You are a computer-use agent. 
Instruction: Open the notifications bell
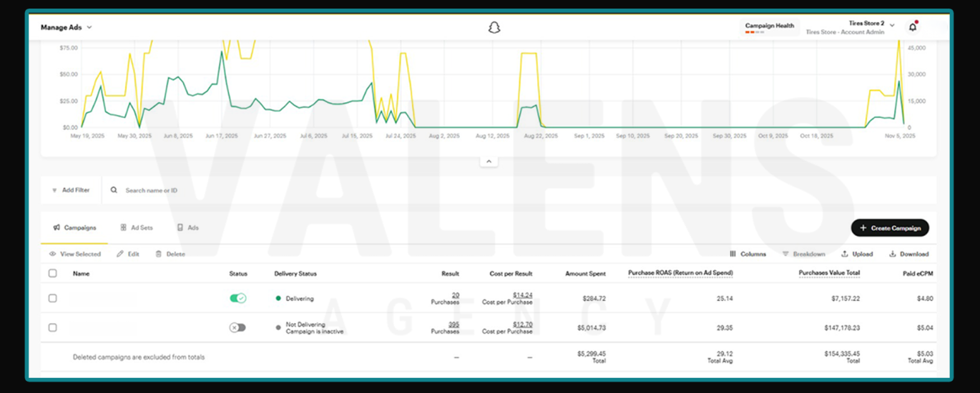pos(912,27)
